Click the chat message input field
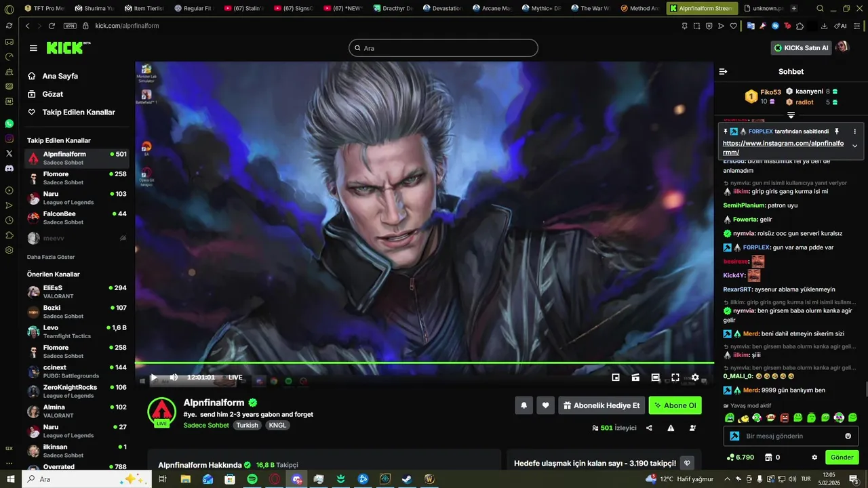This screenshot has height=488, width=868. coord(791,436)
